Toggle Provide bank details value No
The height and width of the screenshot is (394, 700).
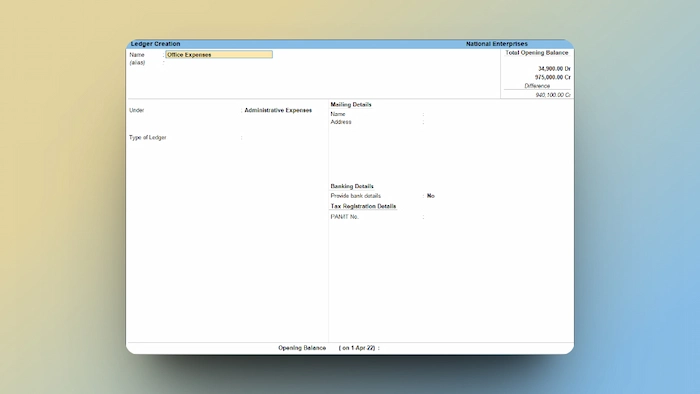click(x=431, y=196)
